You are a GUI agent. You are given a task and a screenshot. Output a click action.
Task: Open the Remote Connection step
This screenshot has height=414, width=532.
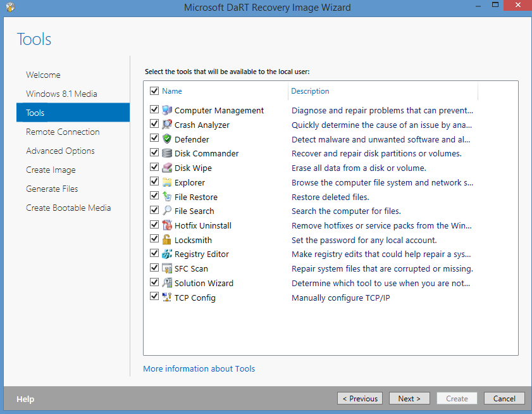(x=63, y=132)
